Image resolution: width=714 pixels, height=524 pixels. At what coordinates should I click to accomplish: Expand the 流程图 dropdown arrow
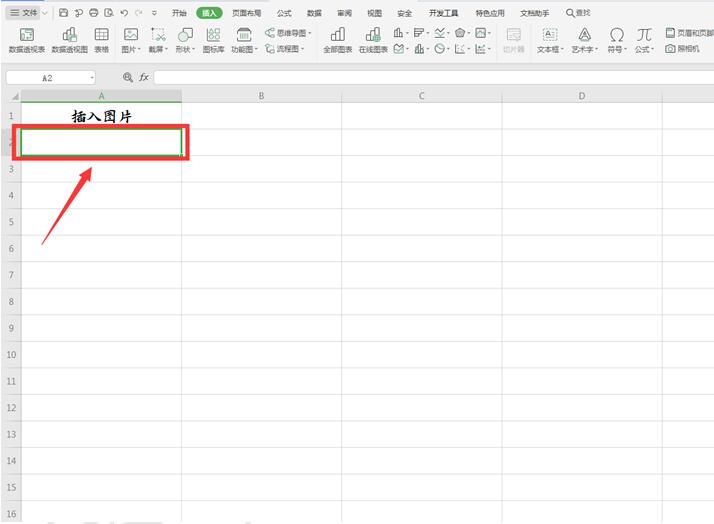pos(302,49)
